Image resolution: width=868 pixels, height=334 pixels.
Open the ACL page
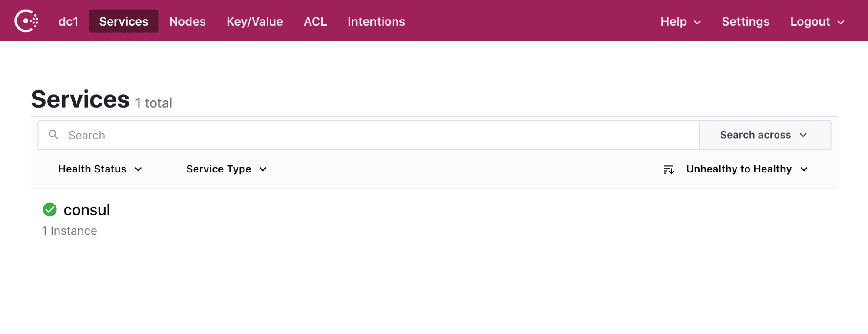pyautogui.click(x=315, y=21)
